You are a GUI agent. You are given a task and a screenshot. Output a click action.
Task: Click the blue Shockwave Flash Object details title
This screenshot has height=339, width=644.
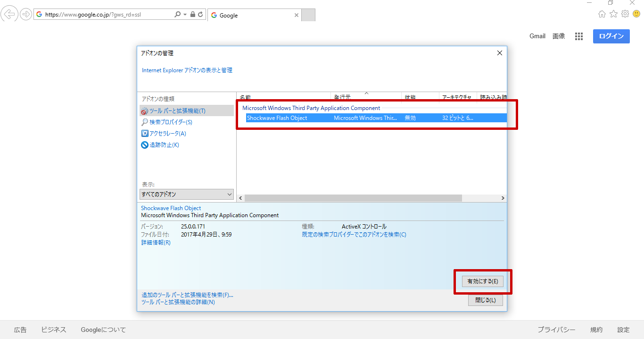[x=171, y=208]
